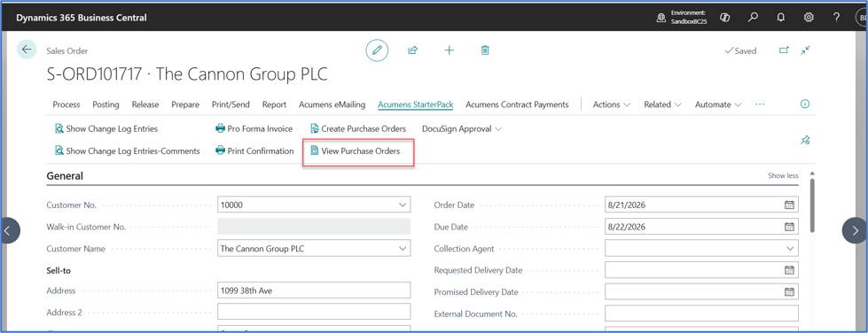
Task: Click the page vertical scrollbar
Action: (x=811, y=205)
